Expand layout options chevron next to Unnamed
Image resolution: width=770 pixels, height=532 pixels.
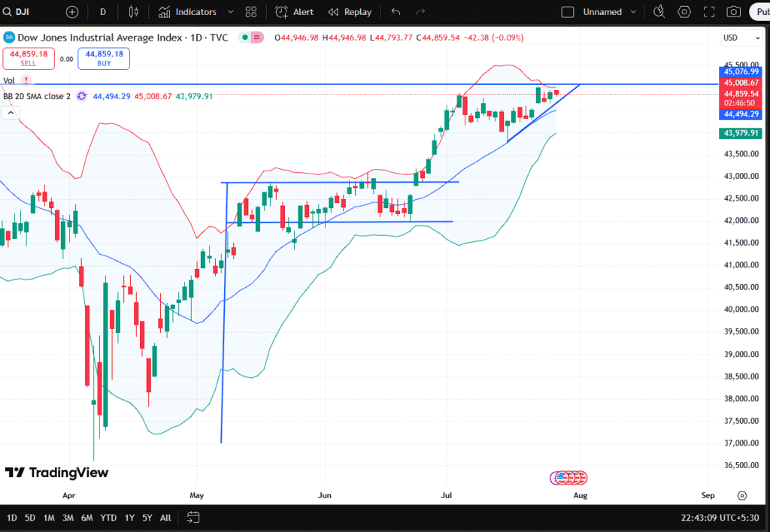click(633, 12)
